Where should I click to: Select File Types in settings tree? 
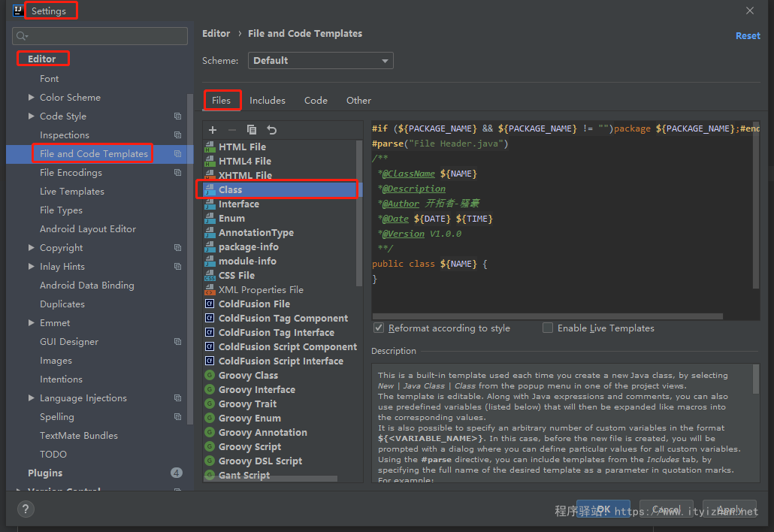pyautogui.click(x=61, y=210)
